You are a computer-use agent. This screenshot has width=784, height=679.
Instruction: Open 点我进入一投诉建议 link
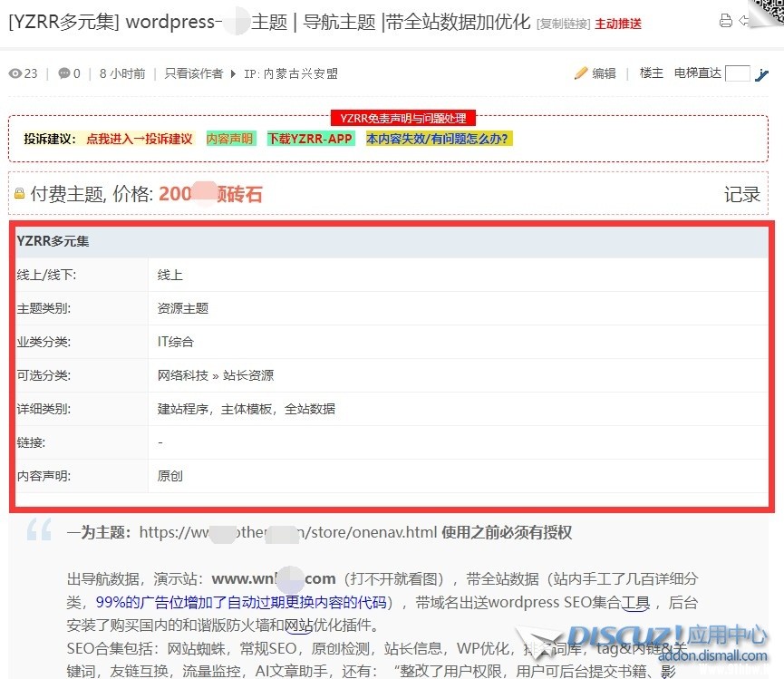tap(140, 139)
